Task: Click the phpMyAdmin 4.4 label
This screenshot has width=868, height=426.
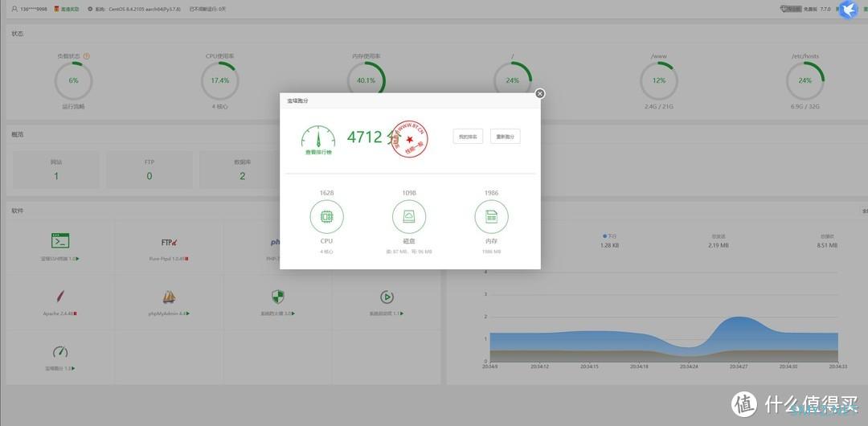Action: (x=169, y=313)
